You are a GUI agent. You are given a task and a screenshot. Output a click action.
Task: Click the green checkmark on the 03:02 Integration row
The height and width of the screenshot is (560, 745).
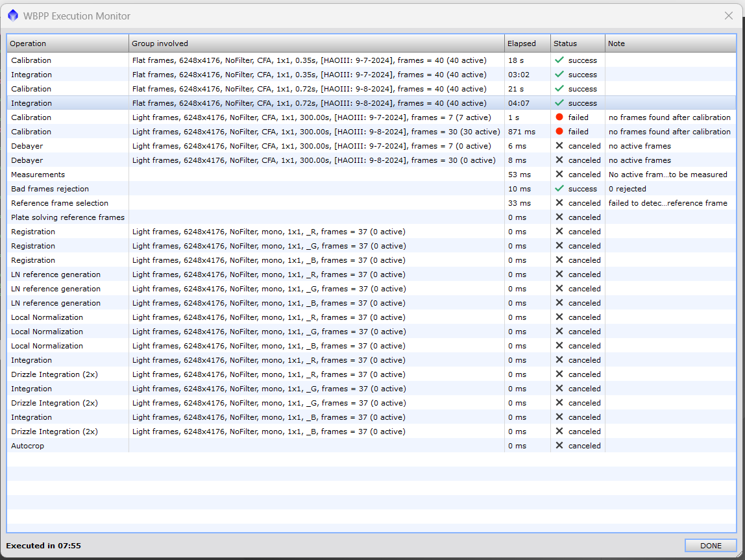coord(559,74)
